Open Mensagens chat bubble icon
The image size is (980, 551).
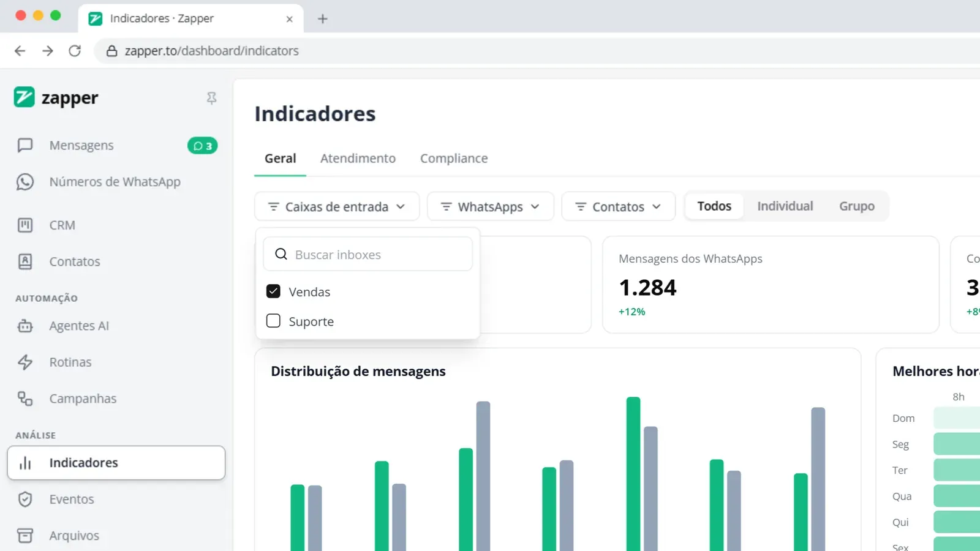pyautogui.click(x=25, y=145)
